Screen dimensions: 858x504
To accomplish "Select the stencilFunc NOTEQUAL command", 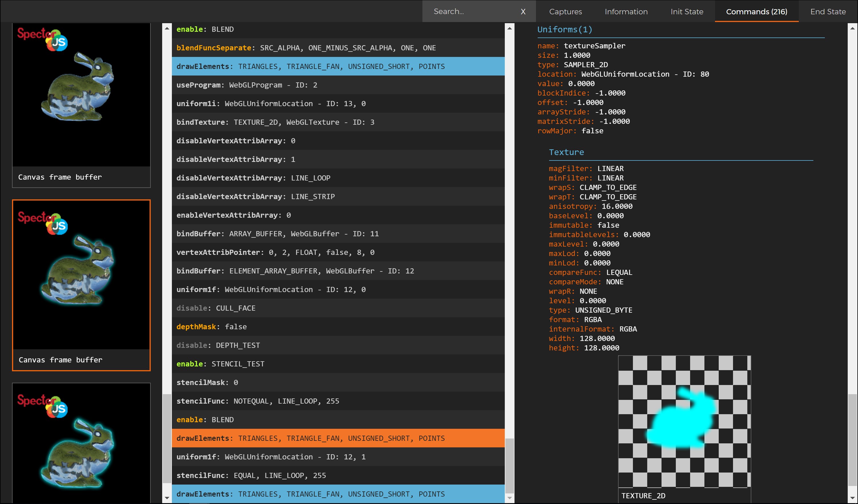I will click(338, 401).
